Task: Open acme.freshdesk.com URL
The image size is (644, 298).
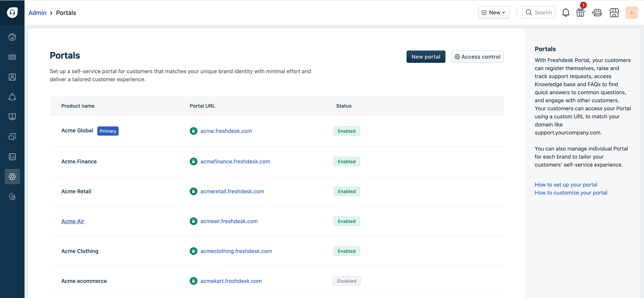Action: coord(226,131)
